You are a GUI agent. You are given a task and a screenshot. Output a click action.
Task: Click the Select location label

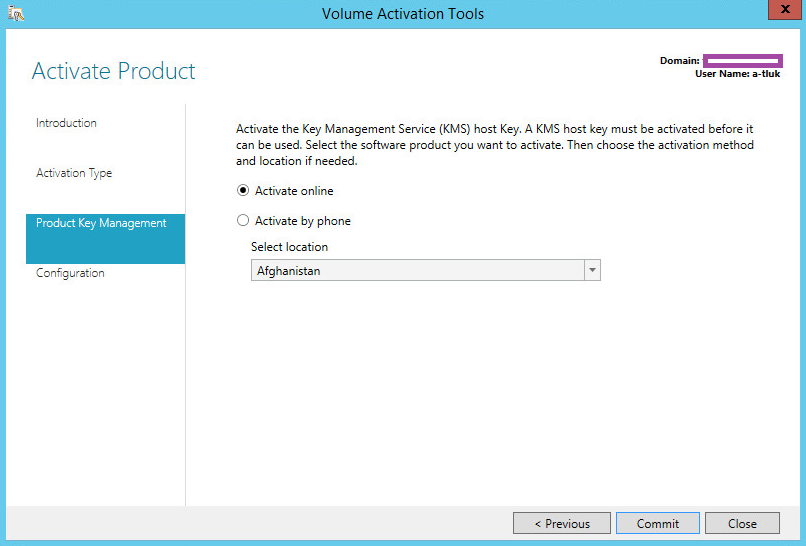(289, 247)
